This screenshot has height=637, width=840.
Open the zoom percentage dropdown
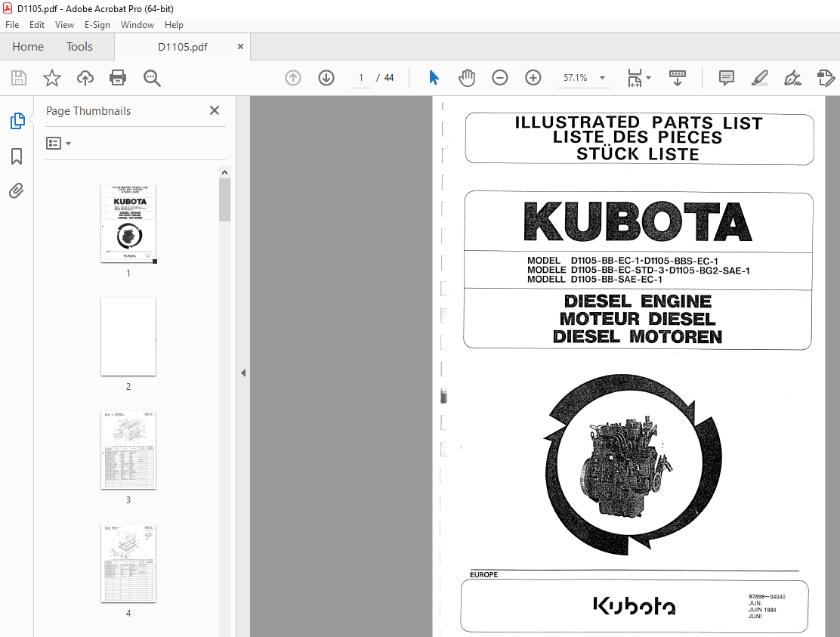pyautogui.click(x=602, y=79)
